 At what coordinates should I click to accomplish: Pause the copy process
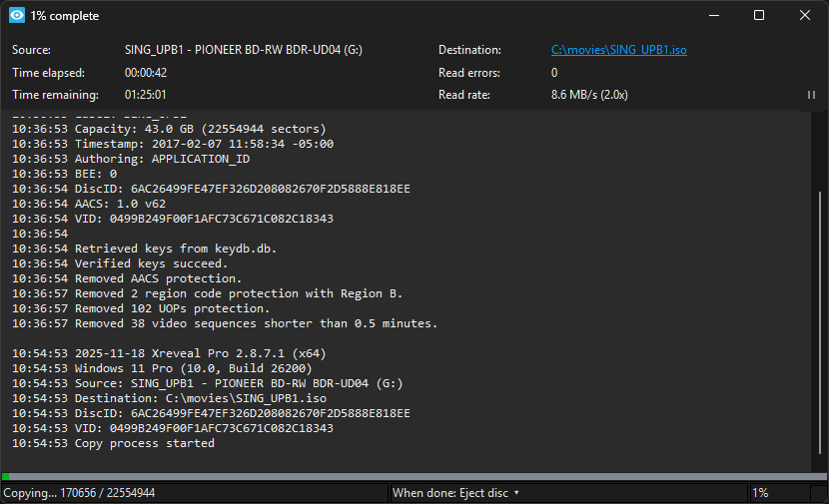click(x=811, y=95)
